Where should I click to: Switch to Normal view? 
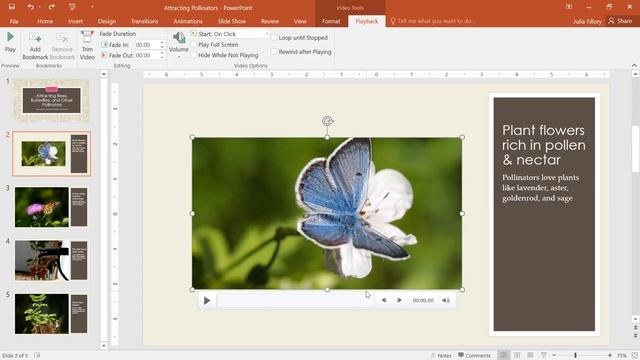click(503, 356)
